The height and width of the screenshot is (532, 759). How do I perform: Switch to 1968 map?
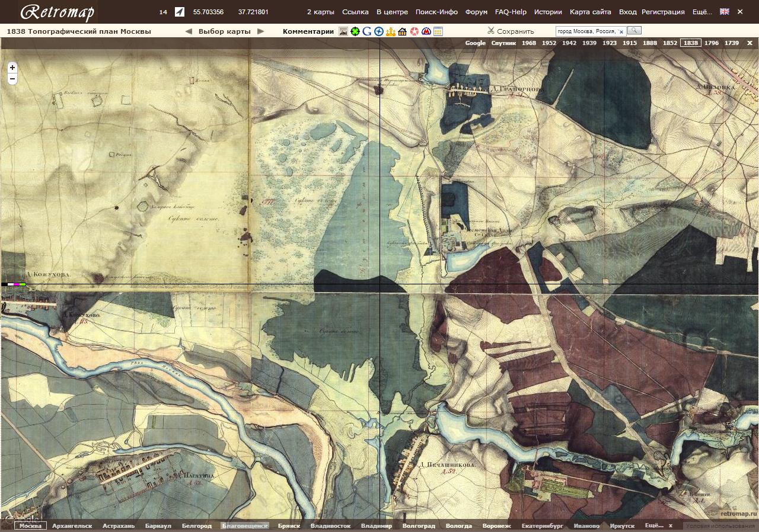(x=529, y=43)
